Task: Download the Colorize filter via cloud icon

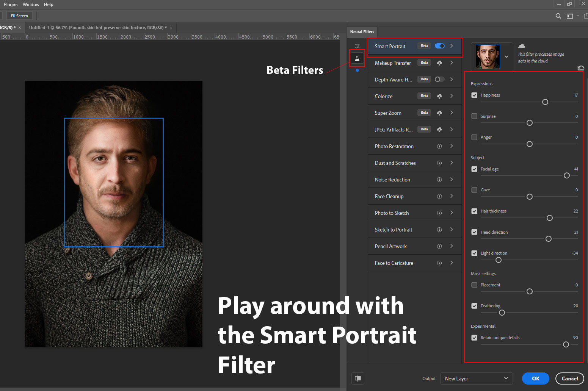Action: click(x=439, y=96)
